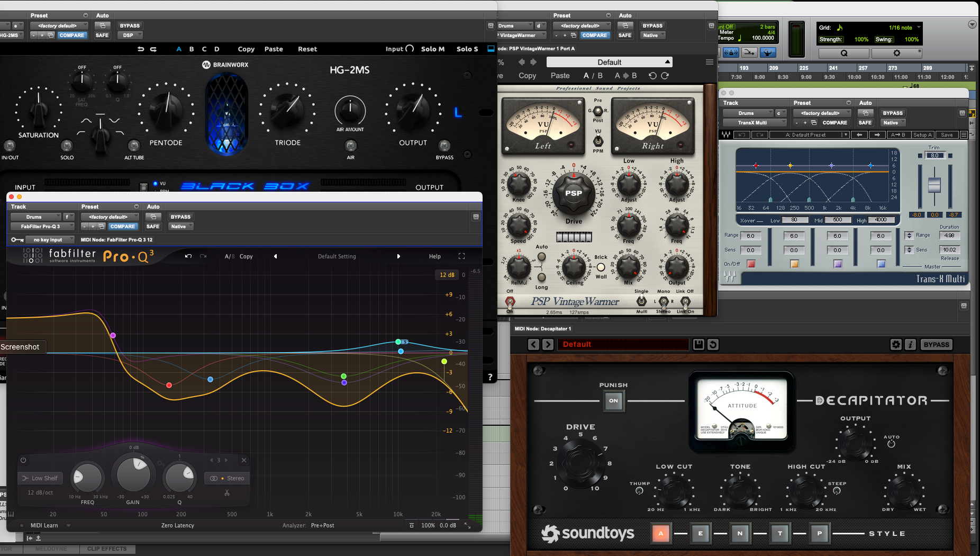Click the Decapitator BYPASS button
Viewport: 980px width, 556px height.
(x=936, y=344)
